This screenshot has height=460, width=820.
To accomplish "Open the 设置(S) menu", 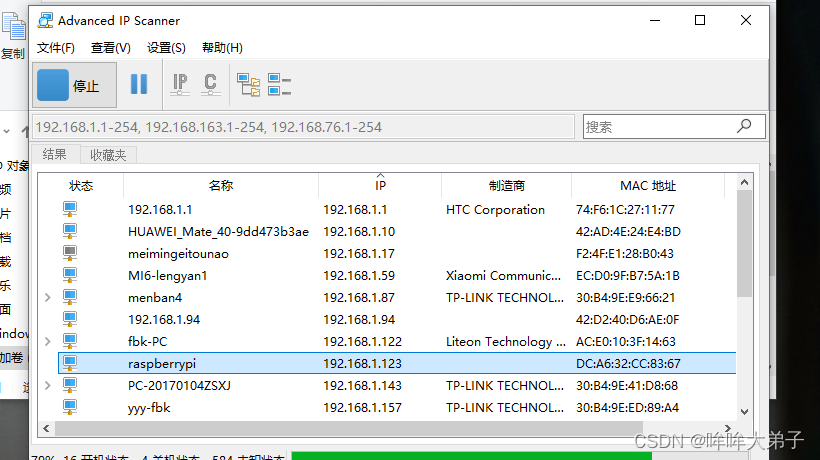I will 166,48.
